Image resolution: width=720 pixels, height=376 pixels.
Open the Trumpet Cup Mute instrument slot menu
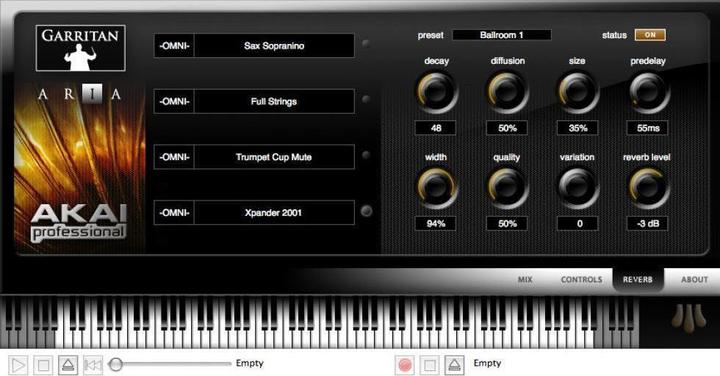tap(274, 157)
